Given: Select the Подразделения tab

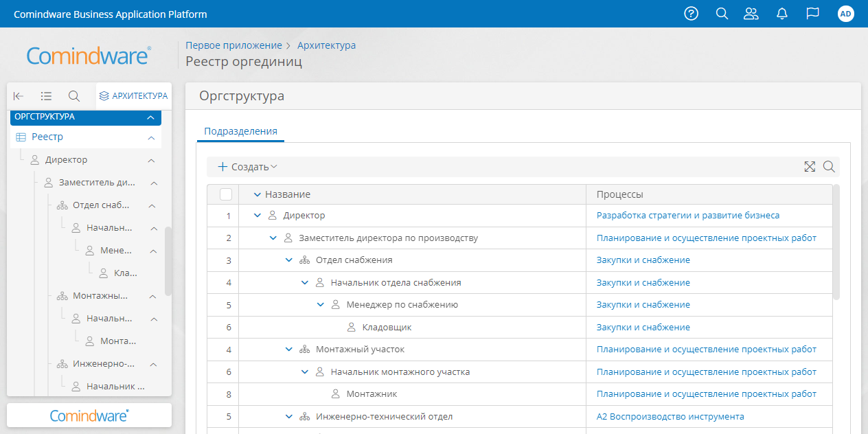Looking at the screenshot, I should pyautogui.click(x=240, y=131).
